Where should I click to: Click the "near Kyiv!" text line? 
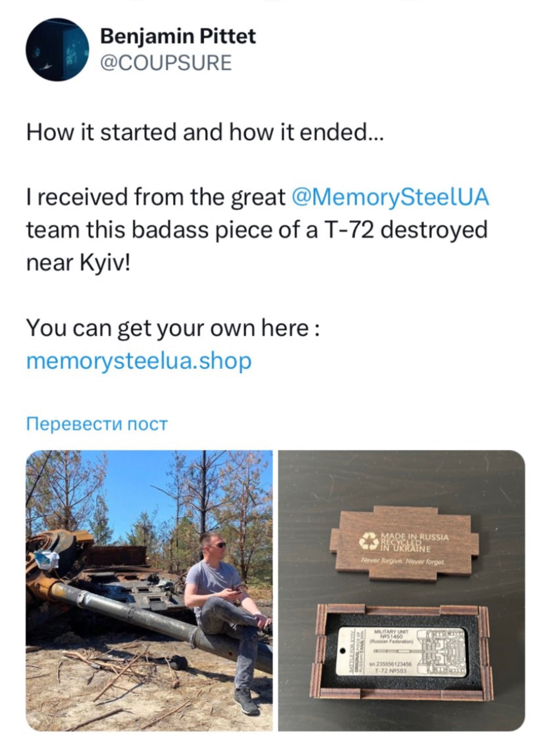tap(78, 263)
